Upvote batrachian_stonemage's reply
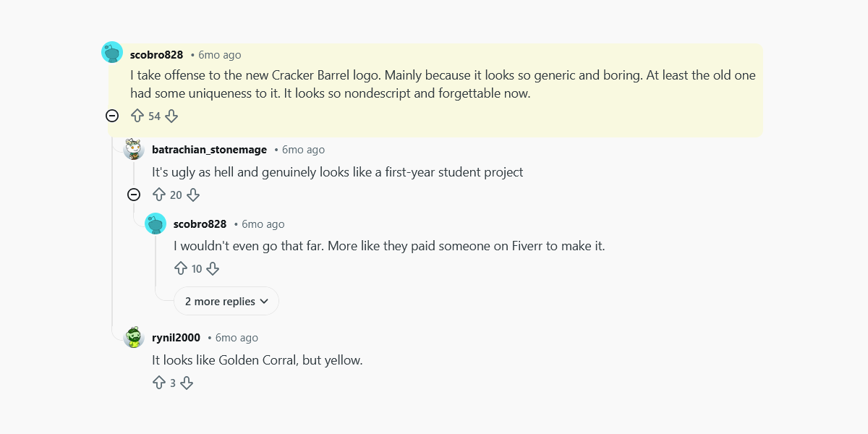 click(160, 194)
